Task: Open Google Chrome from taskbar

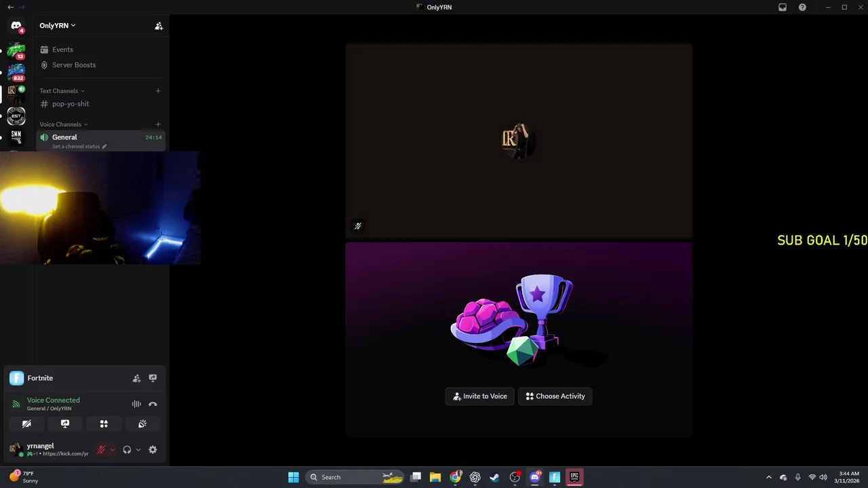Action: click(x=456, y=477)
